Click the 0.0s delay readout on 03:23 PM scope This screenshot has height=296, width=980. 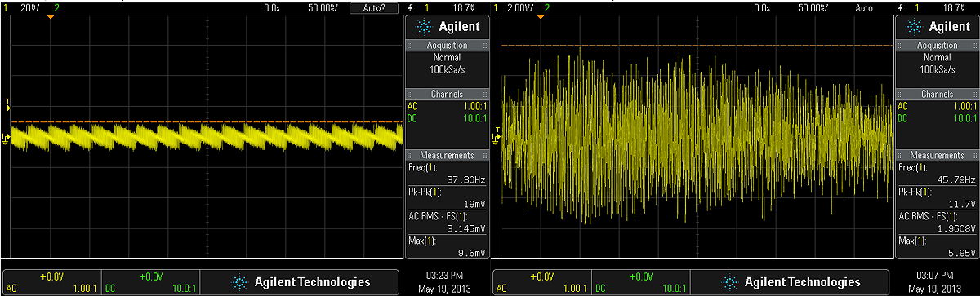272,7
